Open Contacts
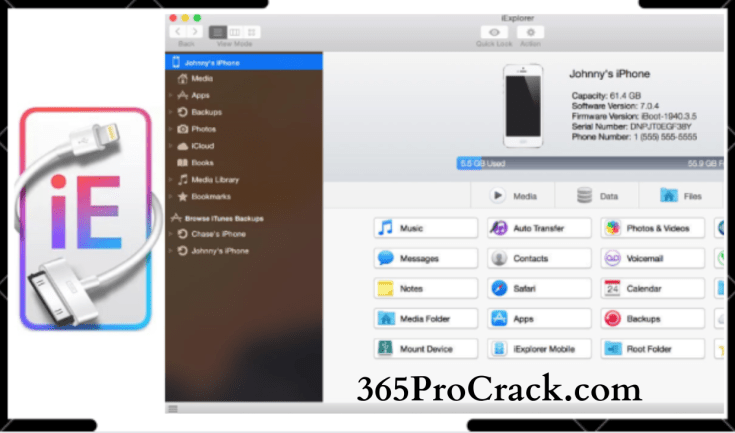Viewport: 735px width, 433px height. point(540,258)
